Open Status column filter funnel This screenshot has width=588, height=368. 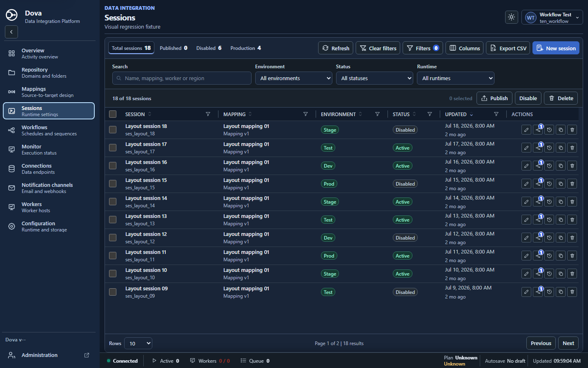pos(430,114)
